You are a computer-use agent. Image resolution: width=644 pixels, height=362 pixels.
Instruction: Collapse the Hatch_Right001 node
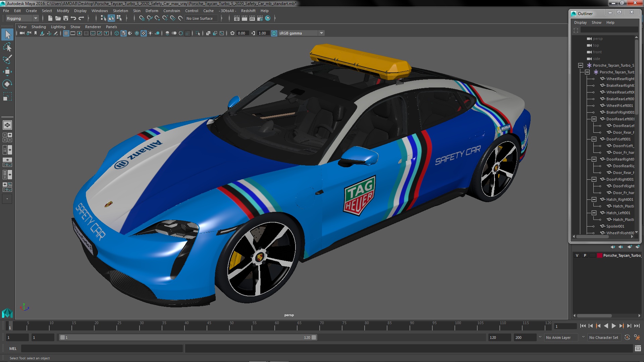(x=594, y=199)
